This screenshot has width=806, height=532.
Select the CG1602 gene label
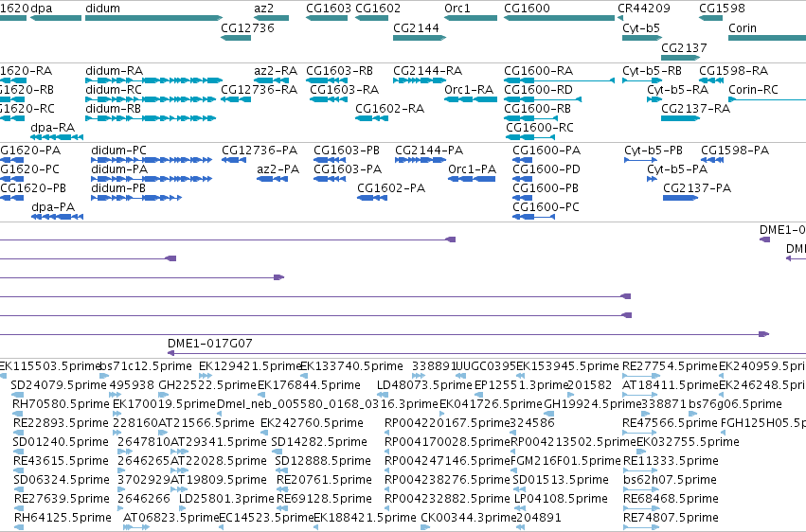tap(378, 9)
